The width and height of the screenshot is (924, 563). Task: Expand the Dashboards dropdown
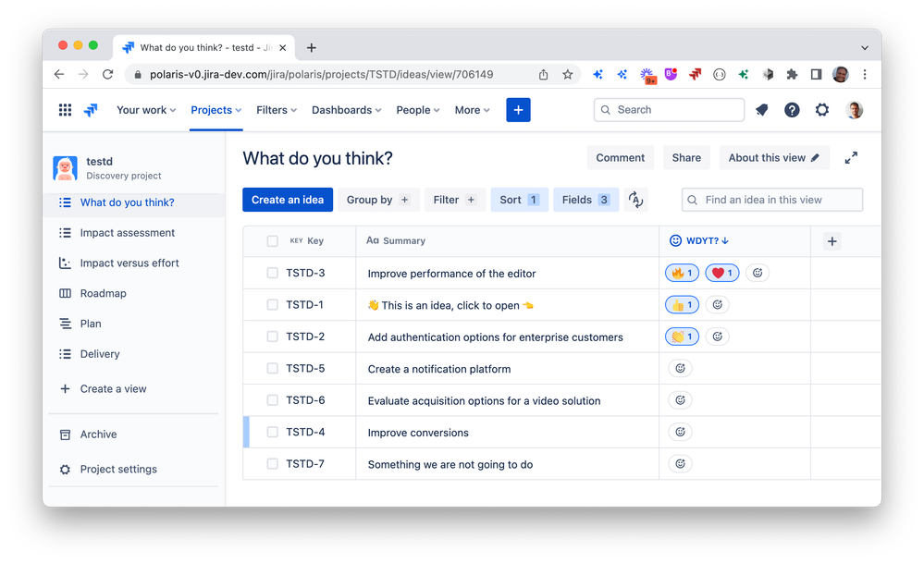click(x=347, y=110)
